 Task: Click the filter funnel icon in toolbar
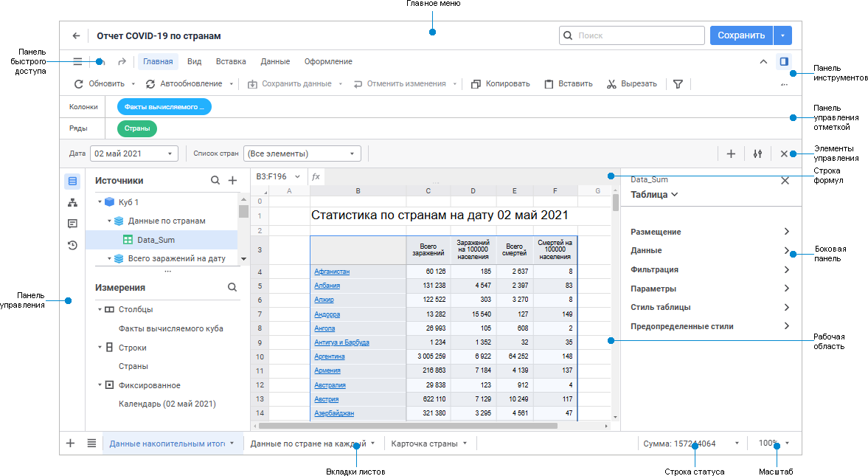678,84
